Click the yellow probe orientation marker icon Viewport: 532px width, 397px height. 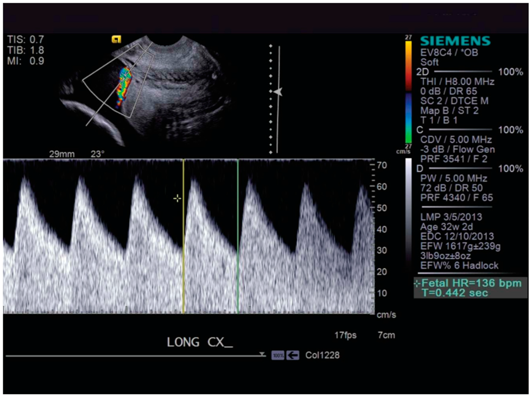click(116, 39)
